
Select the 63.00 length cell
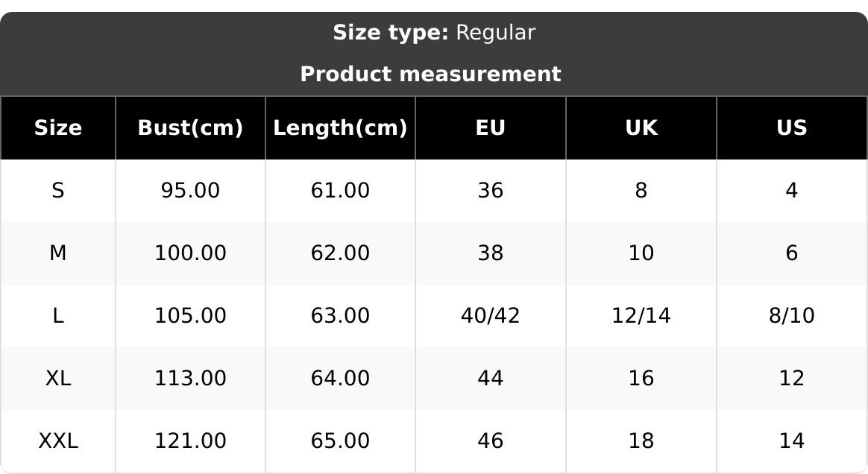340,316
